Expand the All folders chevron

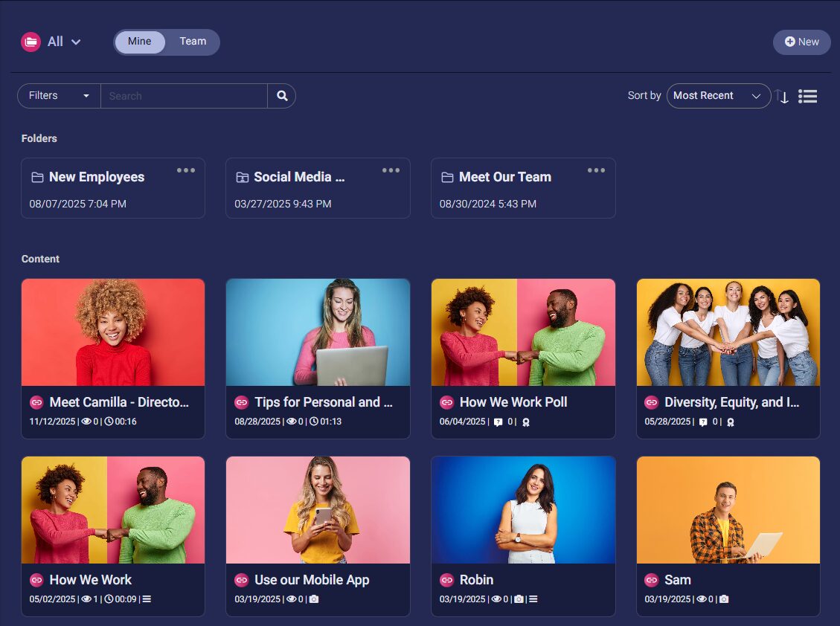(x=76, y=42)
